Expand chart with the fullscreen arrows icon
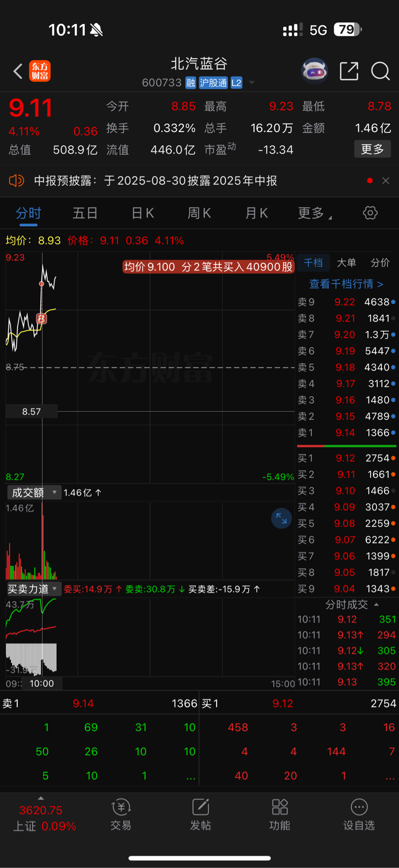The height and width of the screenshot is (868, 399). tap(282, 518)
